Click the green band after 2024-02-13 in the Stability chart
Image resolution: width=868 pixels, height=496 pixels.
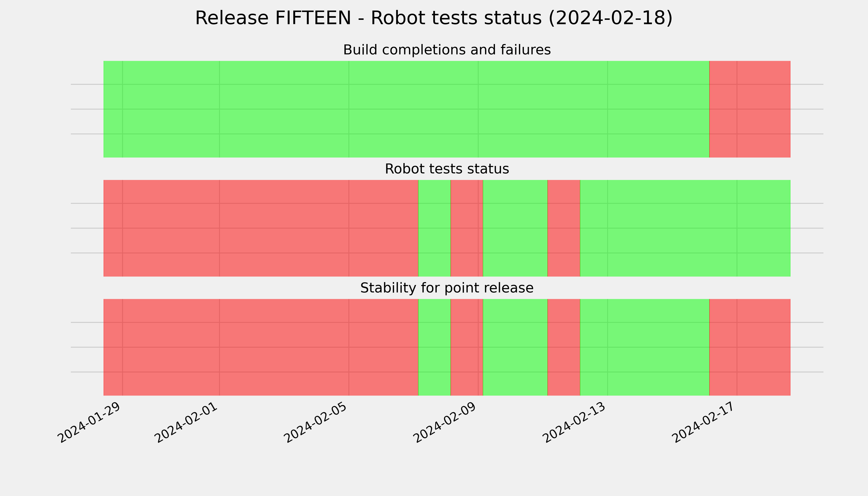[x=645, y=347]
